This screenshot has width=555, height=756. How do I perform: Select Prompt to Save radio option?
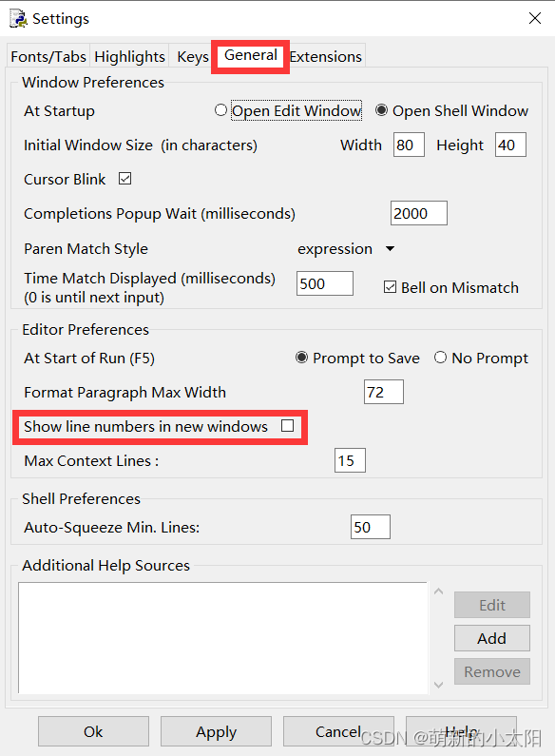click(x=301, y=358)
